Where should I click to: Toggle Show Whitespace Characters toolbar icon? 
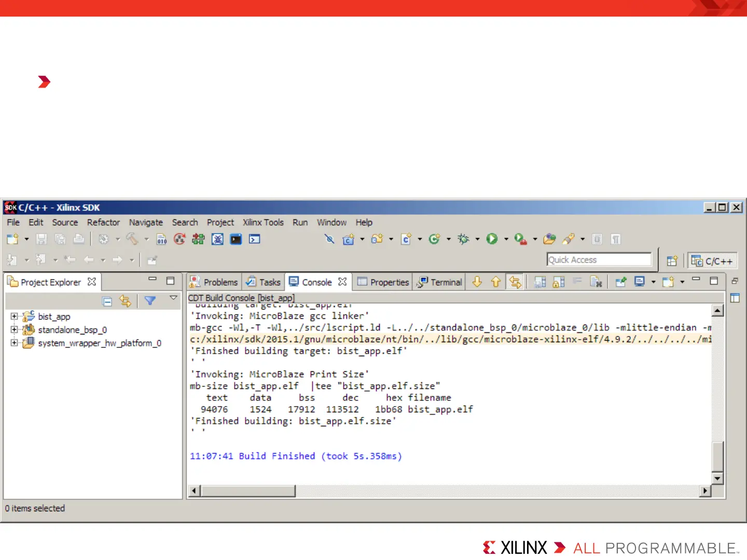[x=616, y=239]
